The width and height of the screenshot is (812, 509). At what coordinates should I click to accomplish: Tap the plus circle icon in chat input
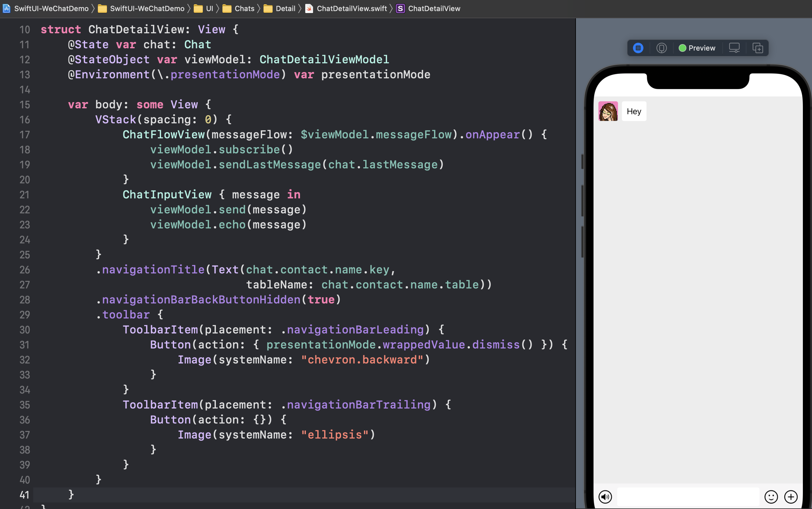(x=791, y=497)
